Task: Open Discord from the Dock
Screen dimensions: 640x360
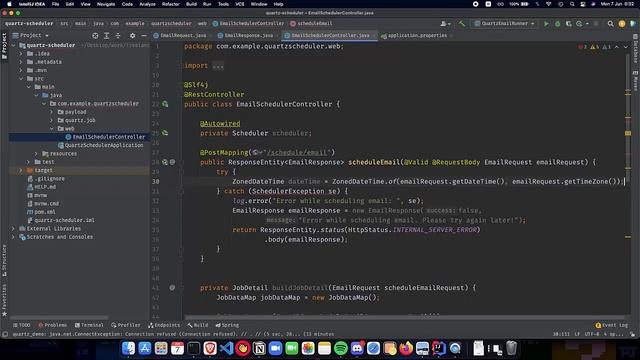Action: [357, 348]
